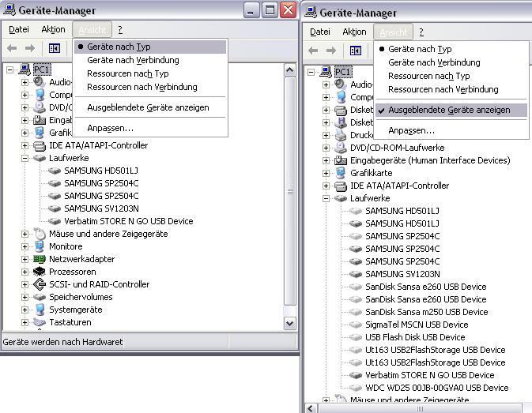Image resolution: width=532 pixels, height=413 pixels.
Task: Minimize the left Geräte-Manager window
Action: click(251, 10)
